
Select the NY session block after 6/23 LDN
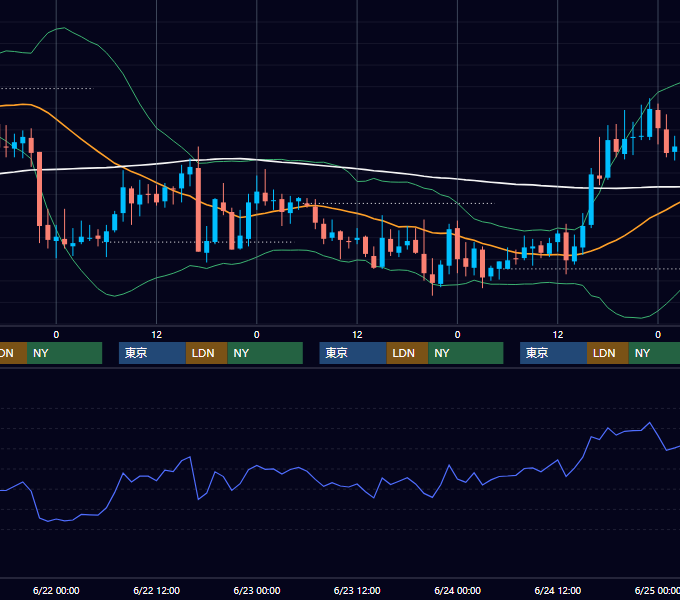(466, 353)
